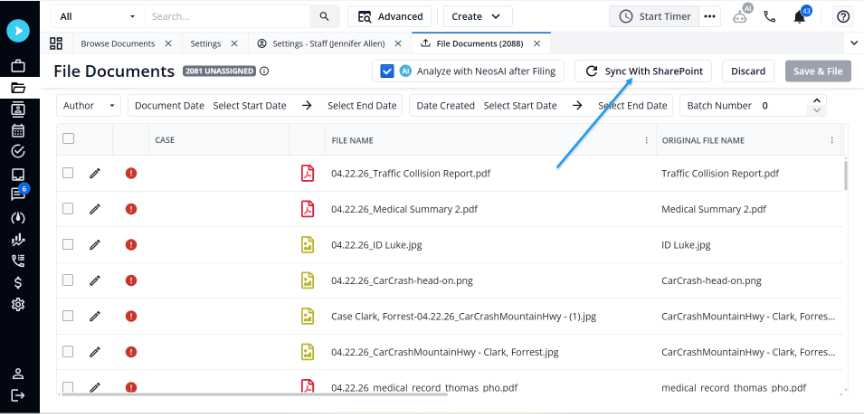Image resolution: width=864 pixels, height=414 pixels.
Task: Click image icon of CarCrash-head-on.png
Action: [307, 281]
